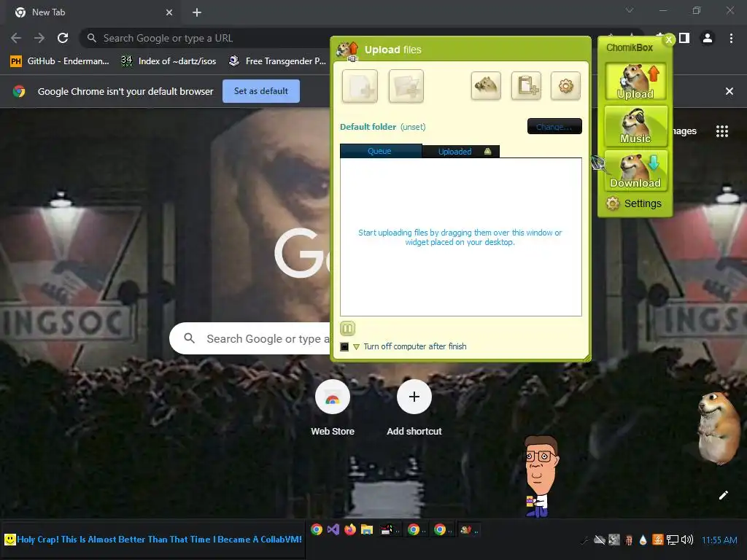Reload the current Chrome page

[63, 38]
